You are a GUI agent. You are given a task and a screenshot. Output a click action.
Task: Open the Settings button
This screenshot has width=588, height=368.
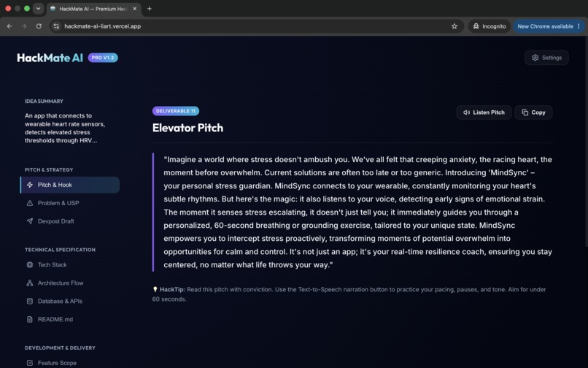pos(546,58)
